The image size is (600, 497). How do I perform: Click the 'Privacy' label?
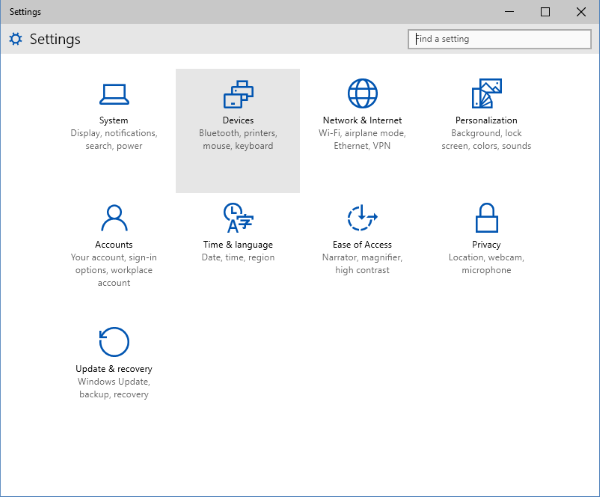click(x=486, y=245)
